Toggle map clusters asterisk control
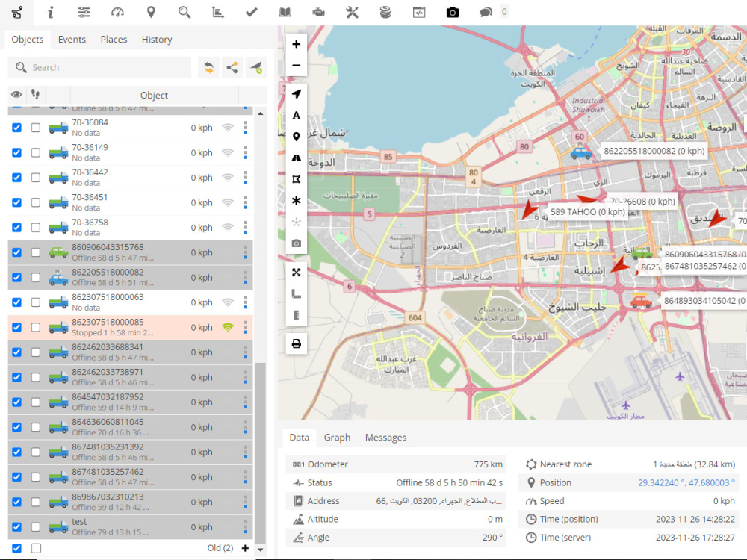Screen dimensions: 747x560 (297, 200)
